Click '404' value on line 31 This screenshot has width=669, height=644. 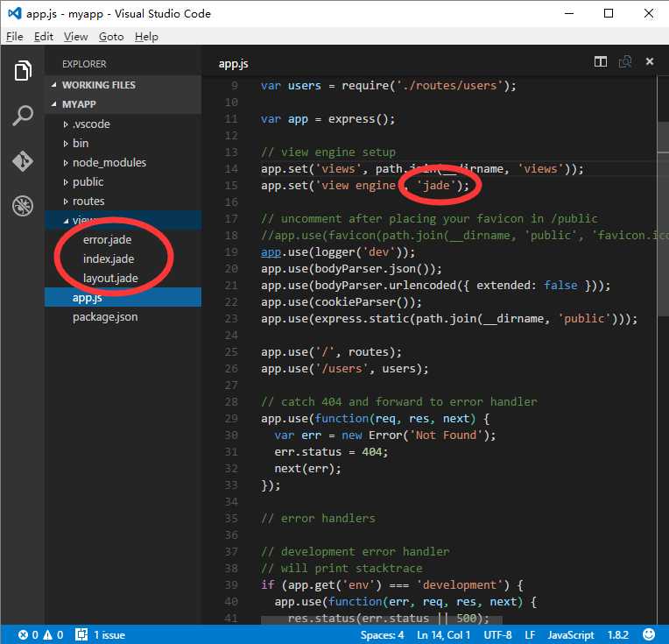pyautogui.click(x=372, y=452)
